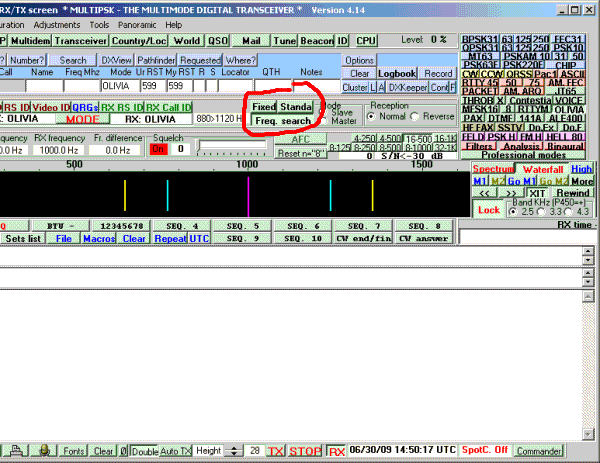The image size is (600, 463).
Task: Click the 16-500 bandwidth button
Action: 418,139
